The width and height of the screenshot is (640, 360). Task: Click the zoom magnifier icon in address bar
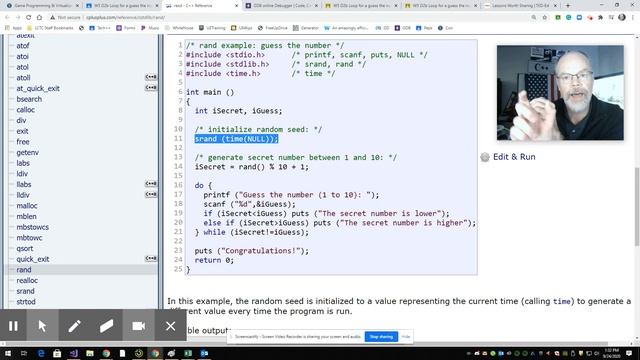(534, 18)
